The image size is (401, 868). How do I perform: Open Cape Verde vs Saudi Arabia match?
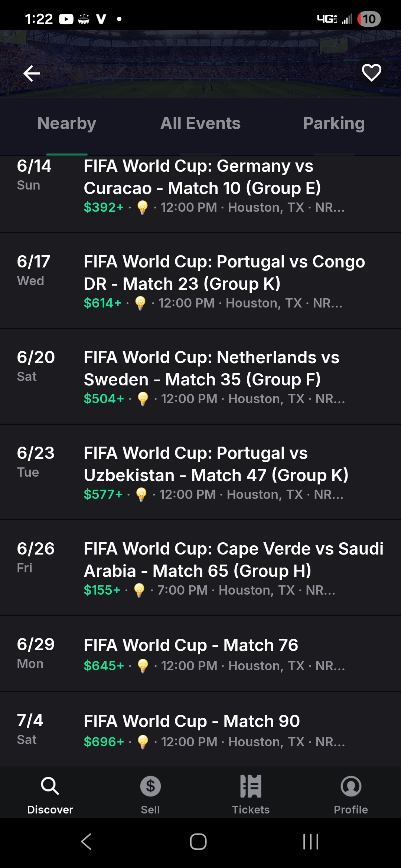234,560
